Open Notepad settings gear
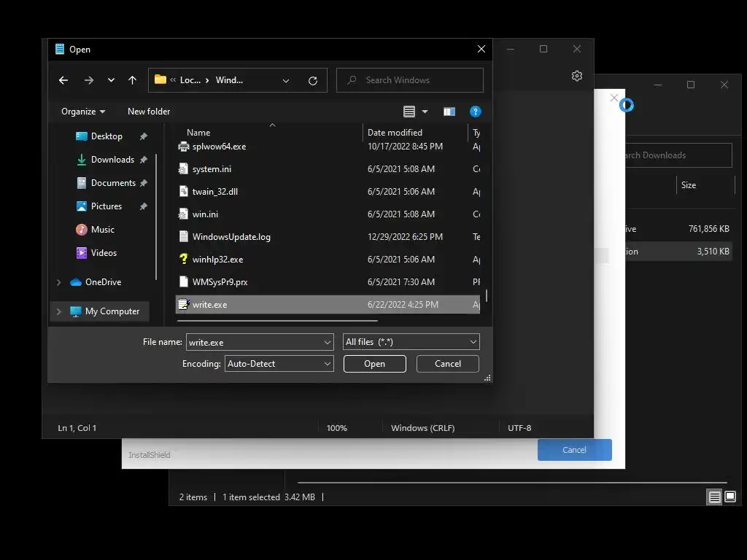This screenshot has height=560, width=747. 577,76
